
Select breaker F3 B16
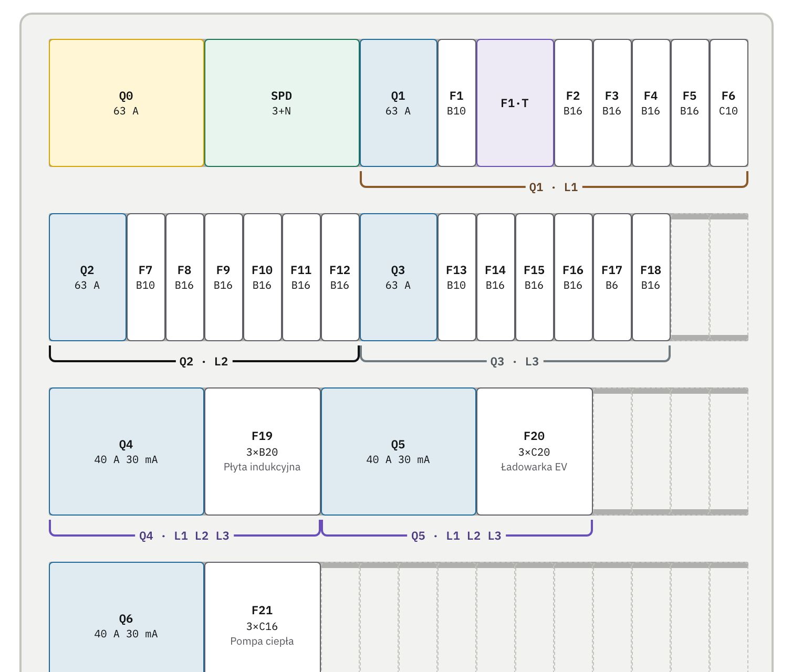pyautogui.click(x=612, y=103)
